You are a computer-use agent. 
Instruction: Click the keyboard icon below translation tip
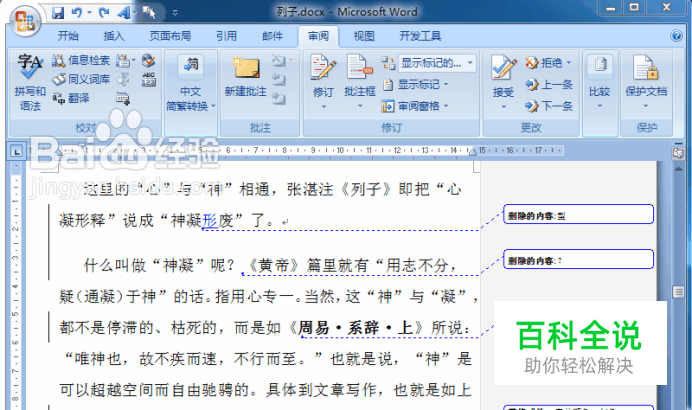click(123, 98)
